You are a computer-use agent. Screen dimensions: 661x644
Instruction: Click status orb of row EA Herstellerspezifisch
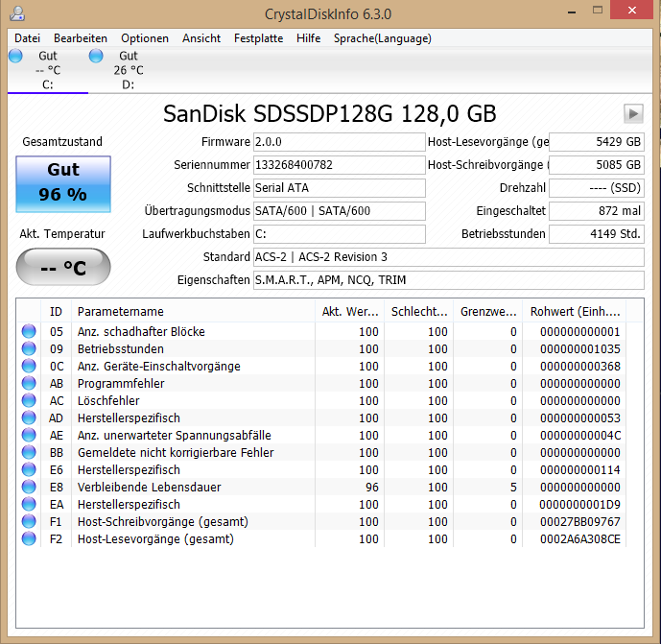click(29, 505)
